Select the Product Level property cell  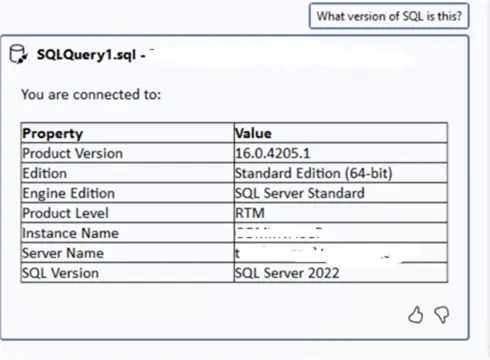click(x=127, y=213)
